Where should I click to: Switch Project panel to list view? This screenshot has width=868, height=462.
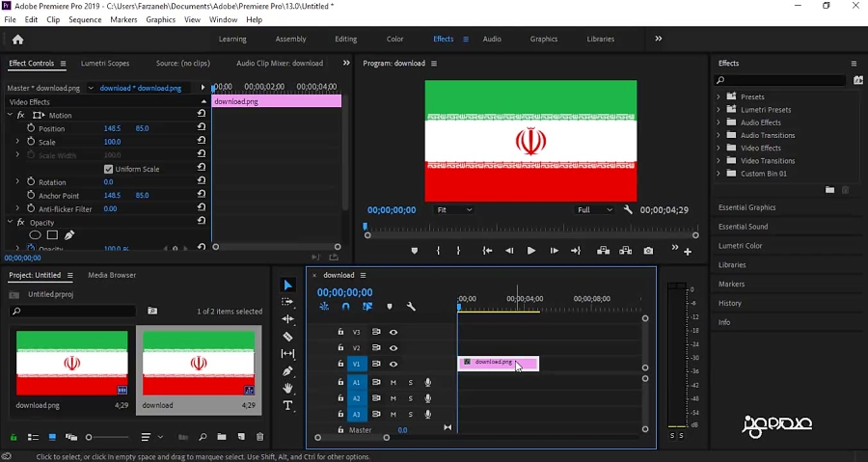pos(33,437)
